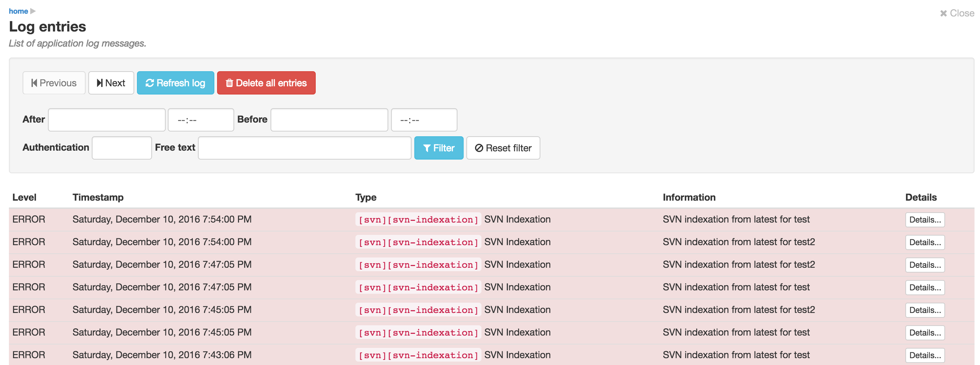Open the home breadcrumb link
This screenshot has height=365, width=980.
[18, 11]
